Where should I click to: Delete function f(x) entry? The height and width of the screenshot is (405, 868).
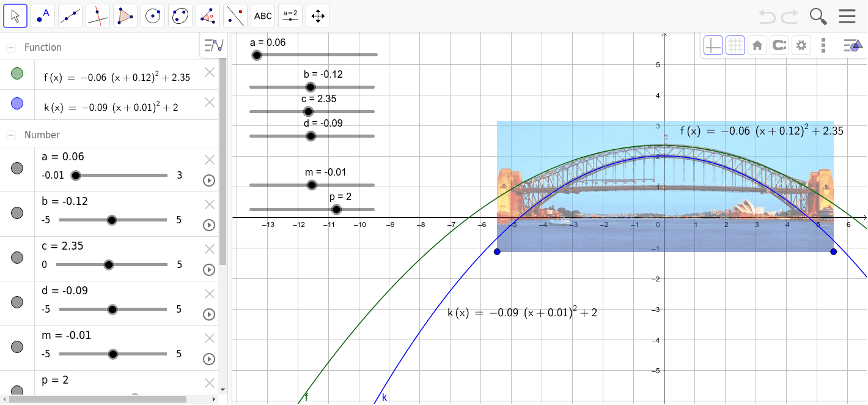[210, 72]
